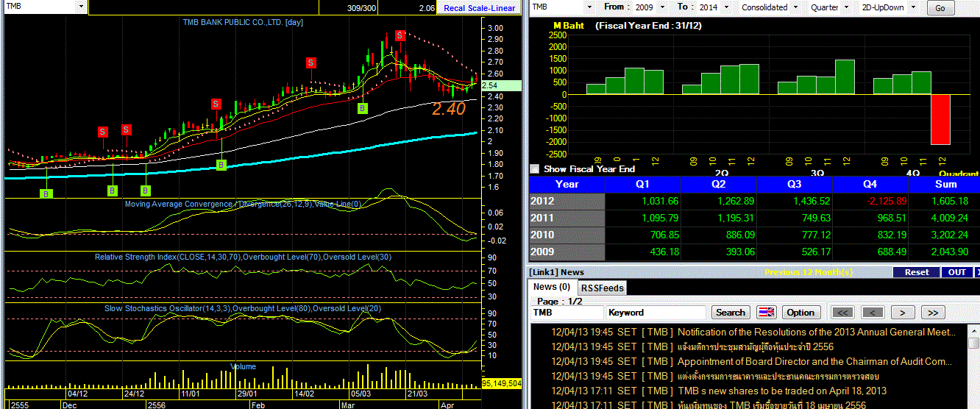Open the From year 2009 dropdown

point(662,7)
